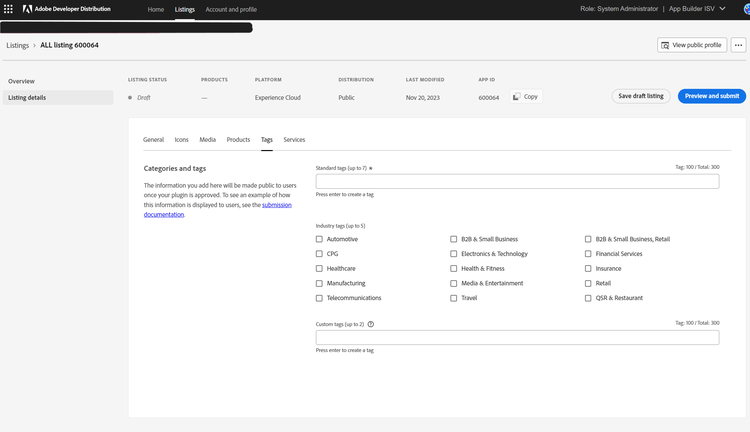This screenshot has height=432, width=750.
Task: Enable the Retail checkbox
Action: pyautogui.click(x=588, y=283)
